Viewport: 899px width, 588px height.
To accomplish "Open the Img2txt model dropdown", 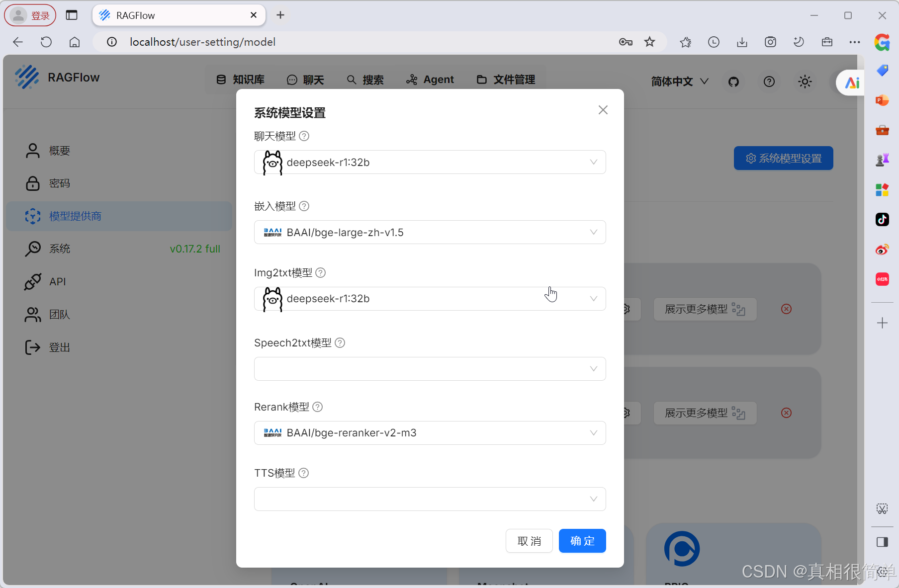I will [430, 299].
